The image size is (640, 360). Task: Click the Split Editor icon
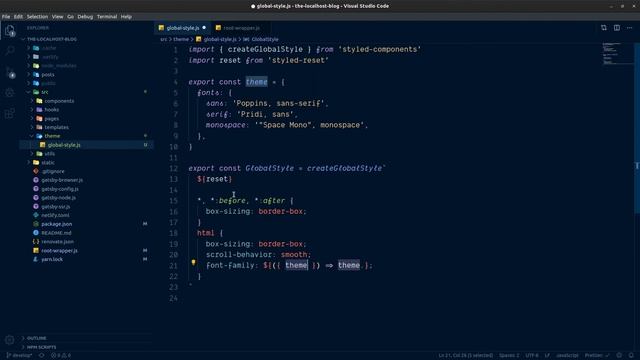coord(617,28)
